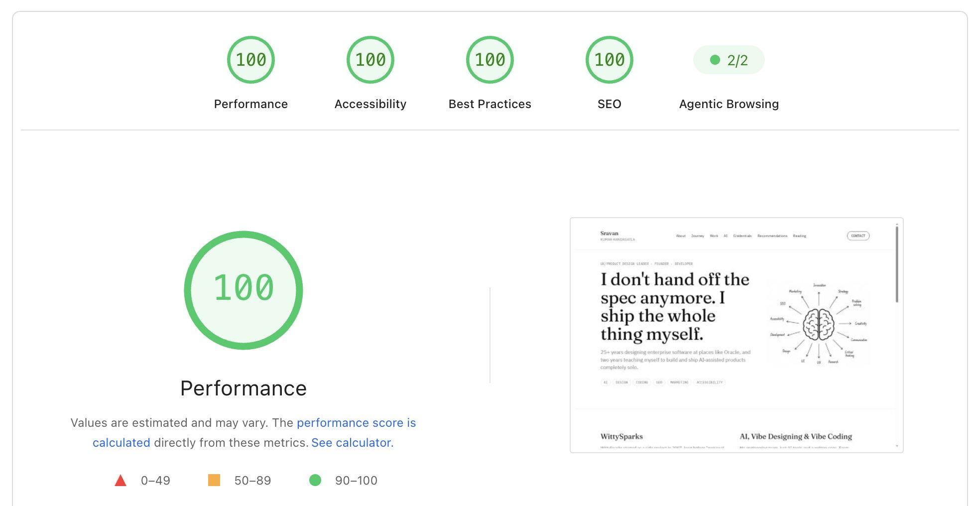Click the scrollbar in the page screenshot
The image size is (980, 506).
tap(897, 264)
